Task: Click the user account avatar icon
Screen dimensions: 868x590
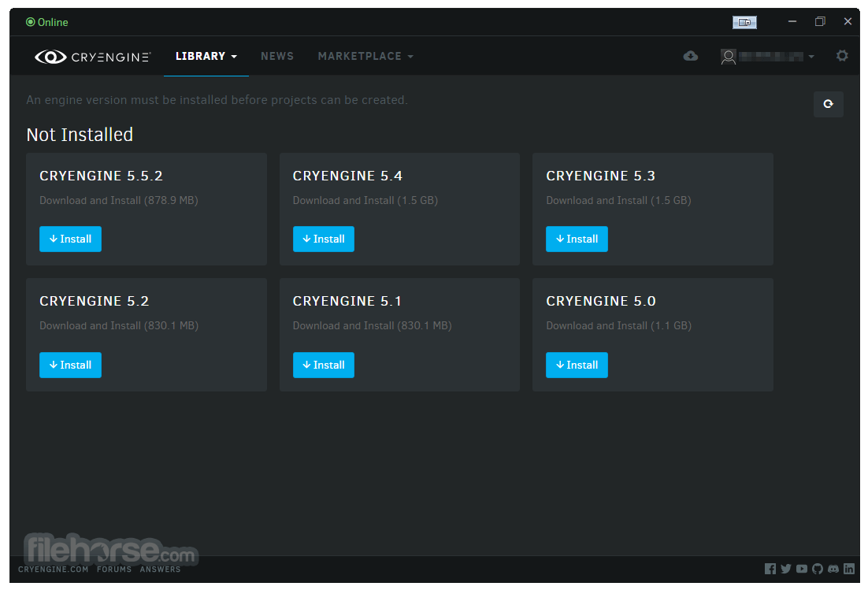Action: [x=729, y=57]
